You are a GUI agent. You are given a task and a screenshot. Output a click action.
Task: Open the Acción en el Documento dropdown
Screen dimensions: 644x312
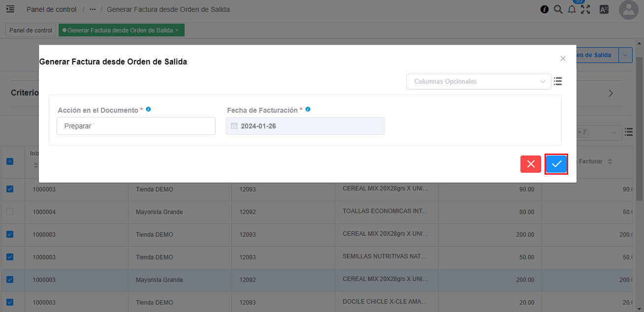pyautogui.click(x=136, y=126)
